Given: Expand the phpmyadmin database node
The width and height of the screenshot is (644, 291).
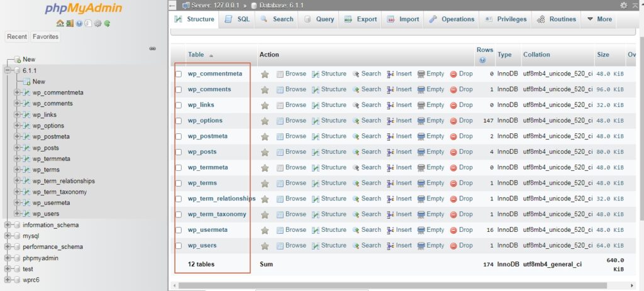Looking at the screenshot, I should (8, 258).
